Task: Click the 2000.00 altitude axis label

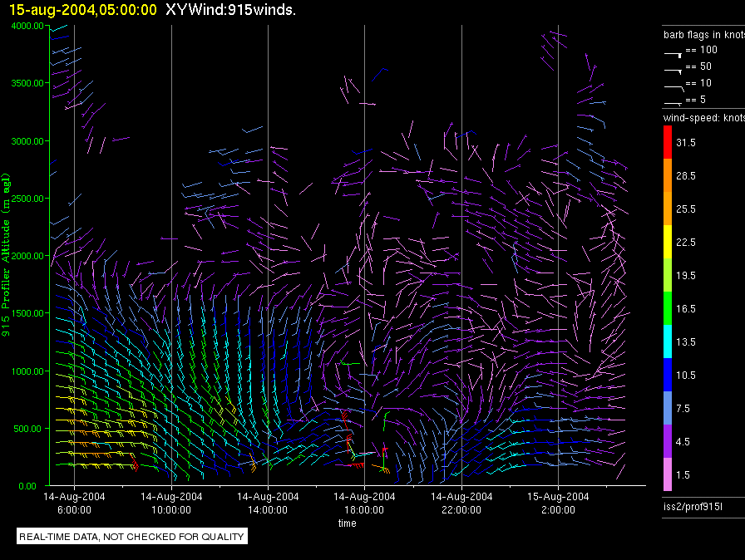Action: coord(27,256)
